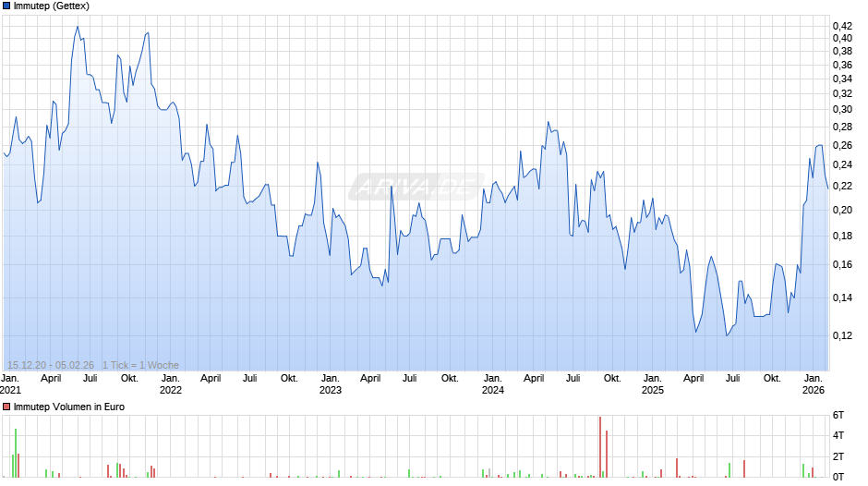Click the 'Okt.' label just before Jan. 2026
868x486 pixels.
pyautogui.click(x=772, y=379)
